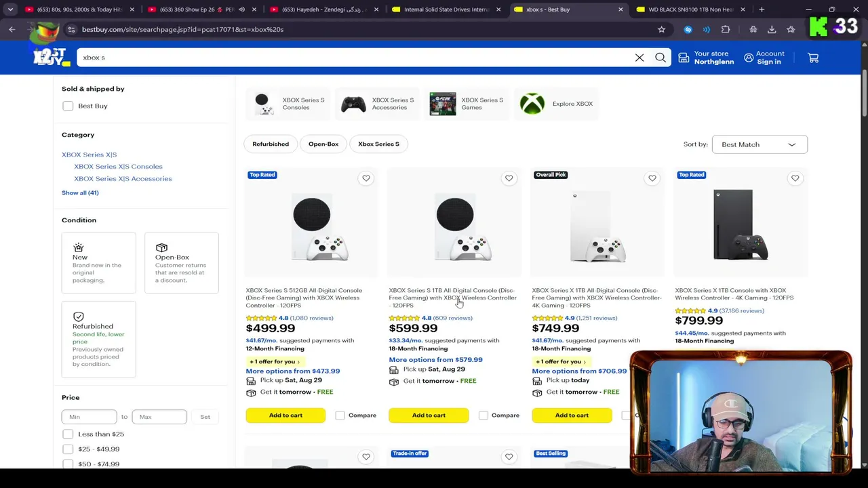Open Explore XBOX shortcut
The width and height of the screenshot is (868, 488).
(x=556, y=104)
